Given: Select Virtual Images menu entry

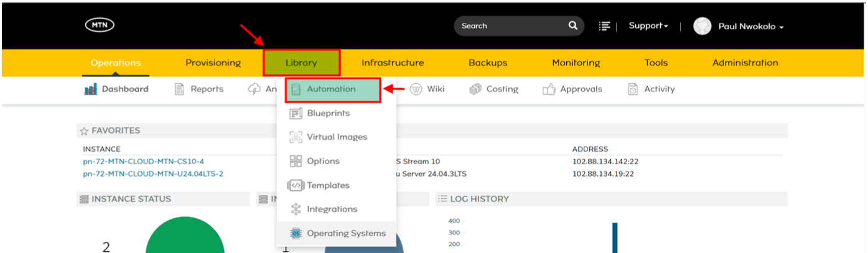Looking at the screenshot, I should click(x=337, y=137).
